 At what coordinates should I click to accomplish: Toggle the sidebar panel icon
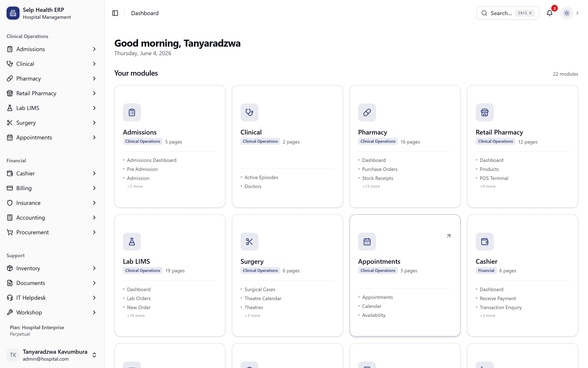tap(115, 13)
